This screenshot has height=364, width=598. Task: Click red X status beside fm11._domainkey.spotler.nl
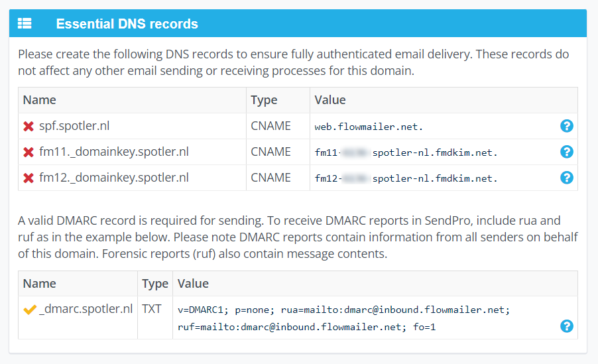(29, 152)
